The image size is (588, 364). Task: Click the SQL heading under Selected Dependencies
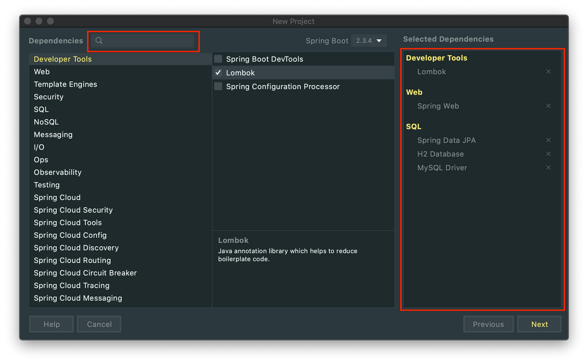pyautogui.click(x=413, y=127)
